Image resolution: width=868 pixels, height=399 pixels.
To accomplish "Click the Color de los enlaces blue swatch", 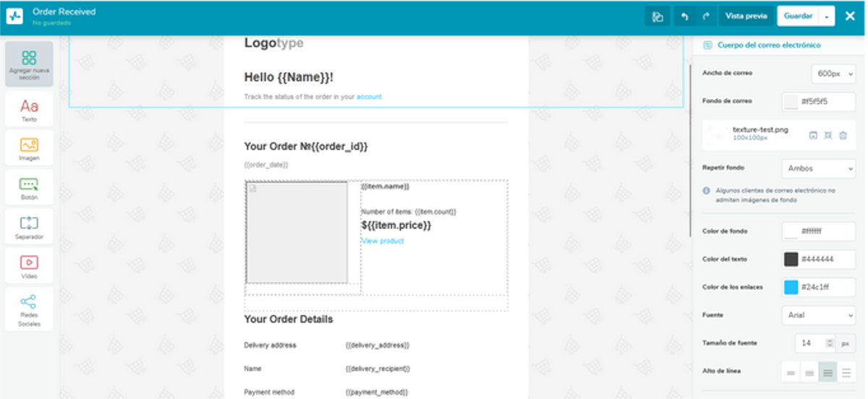I will point(791,287).
